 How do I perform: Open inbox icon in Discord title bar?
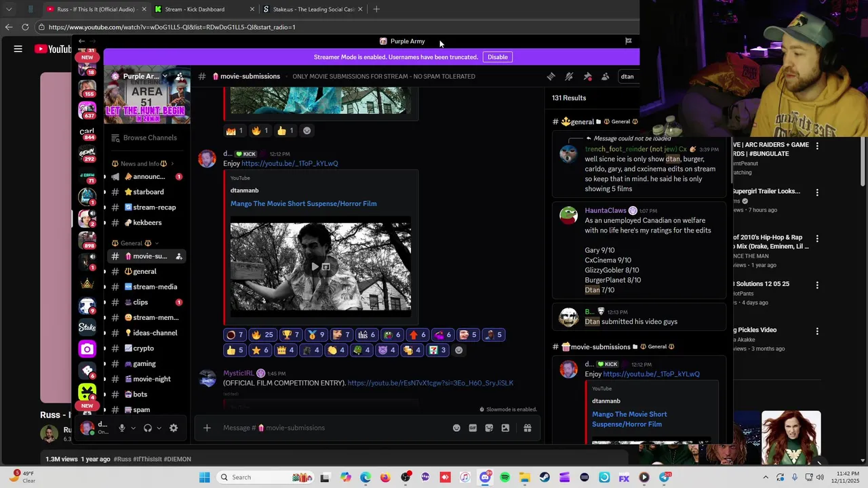pos(628,41)
